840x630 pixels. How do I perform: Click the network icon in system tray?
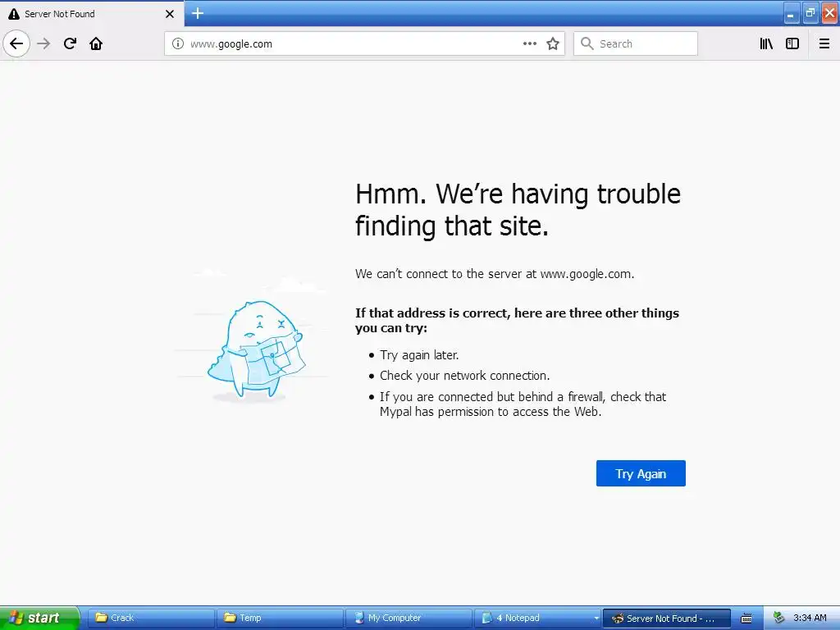click(x=779, y=618)
